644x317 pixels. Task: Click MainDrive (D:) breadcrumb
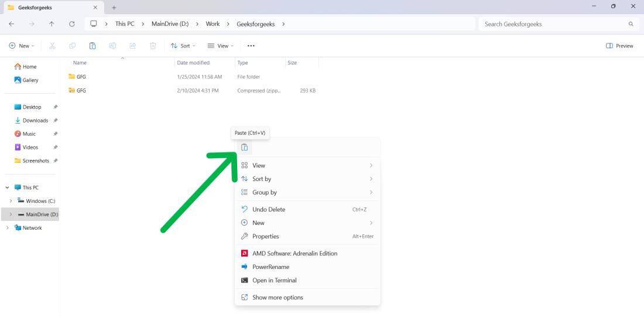click(170, 24)
